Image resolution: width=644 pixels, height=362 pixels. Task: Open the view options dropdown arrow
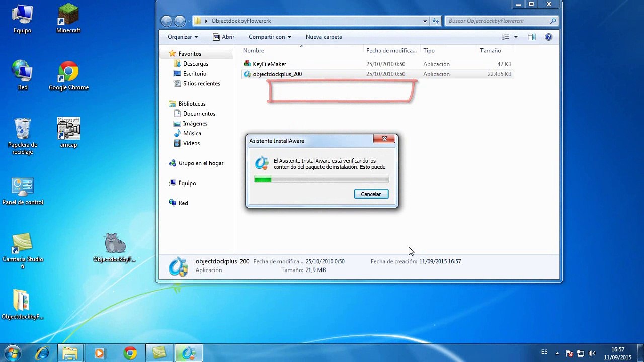click(x=516, y=37)
